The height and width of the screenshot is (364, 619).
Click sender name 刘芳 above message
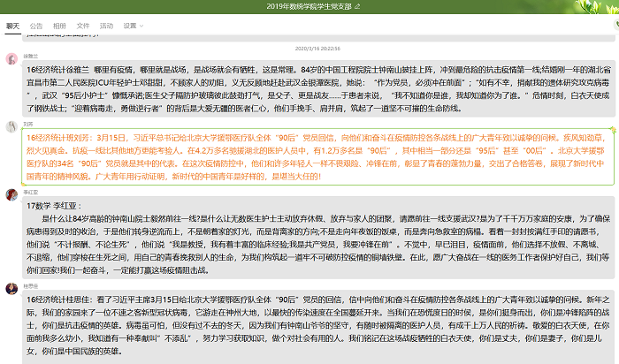[x=28, y=125]
